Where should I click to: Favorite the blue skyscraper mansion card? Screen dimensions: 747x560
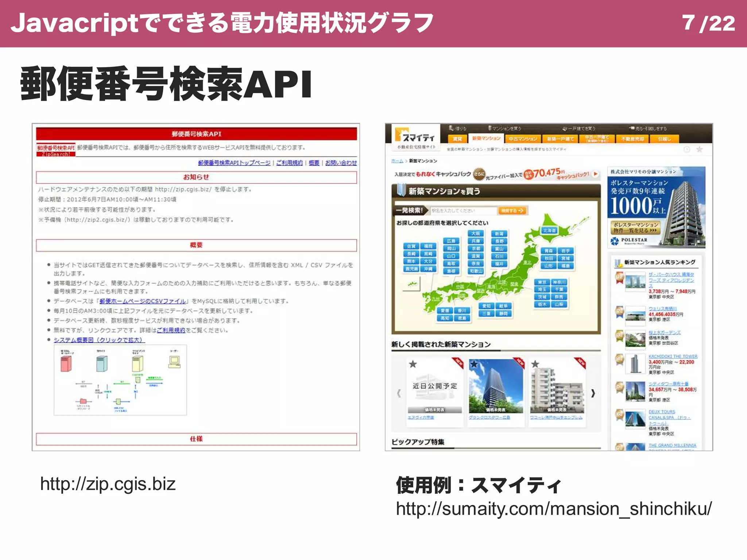(x=474, y=364)
